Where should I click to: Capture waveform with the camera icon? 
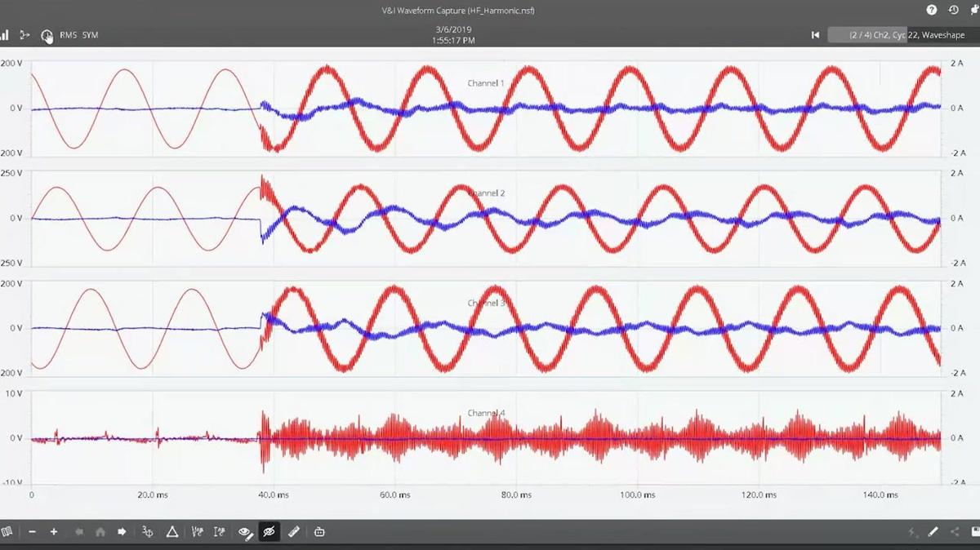(x=319, y=531)
